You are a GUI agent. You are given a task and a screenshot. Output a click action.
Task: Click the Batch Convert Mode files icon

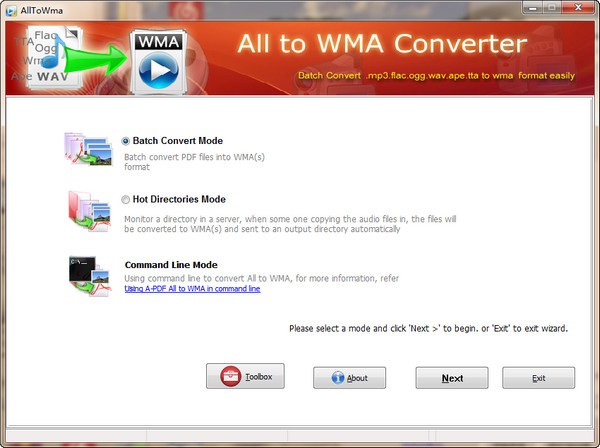point(88,149)
